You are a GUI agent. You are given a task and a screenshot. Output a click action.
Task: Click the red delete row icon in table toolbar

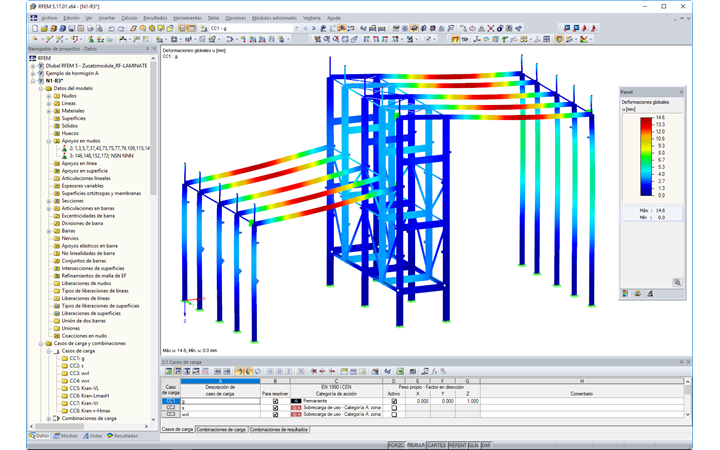[x=314, y=371]
